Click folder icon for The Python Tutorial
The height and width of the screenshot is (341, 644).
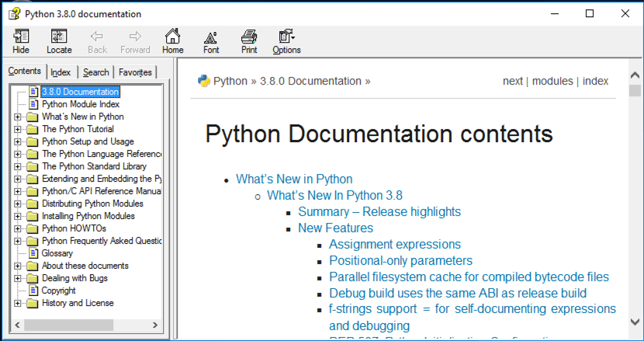click(32, 129)
